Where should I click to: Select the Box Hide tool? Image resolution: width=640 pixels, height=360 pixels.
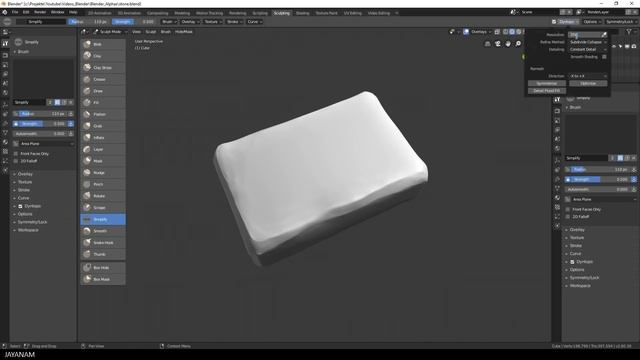(x=103, y=268)
